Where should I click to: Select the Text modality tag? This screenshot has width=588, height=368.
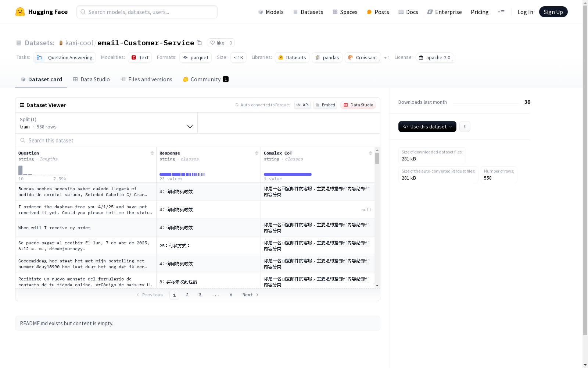140,57
